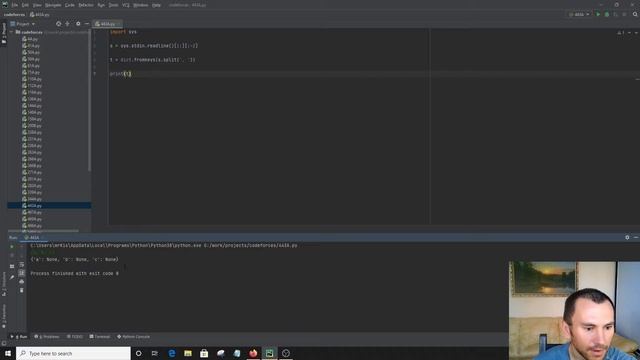Viewport: 640px width, 360px height.
Task: Click the Debug bug icon in top toolbar
Action: [x=607, y=14]
